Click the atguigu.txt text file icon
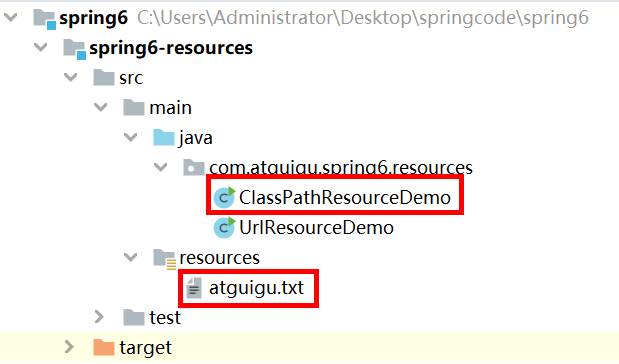 click(194, 288)
